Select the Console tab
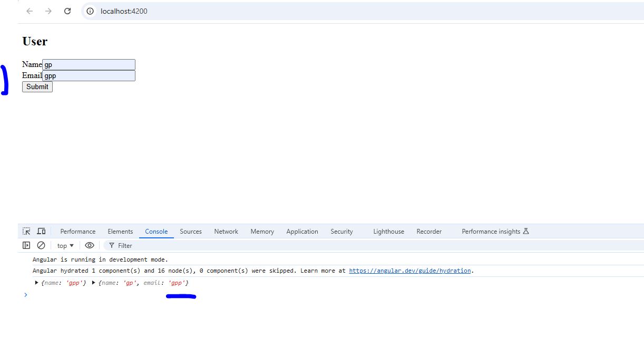 point(157,232)
